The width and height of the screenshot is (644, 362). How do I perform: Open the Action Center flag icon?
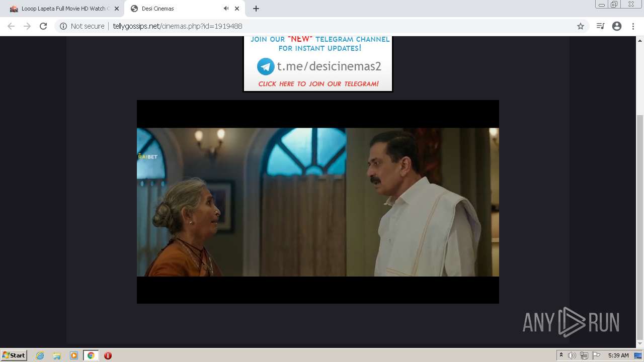(x=596, y=355)
